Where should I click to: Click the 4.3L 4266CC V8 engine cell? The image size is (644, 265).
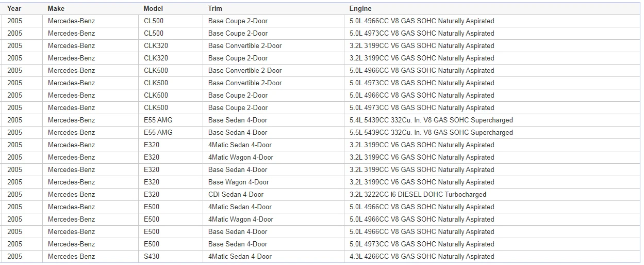pyautogui.click(x=492, y=257)
